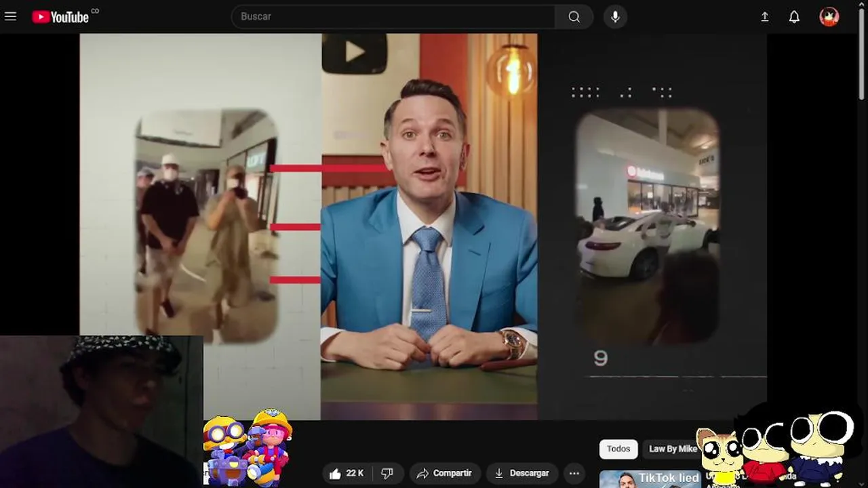Open the upload/create video icon
The image size is (868, 488).
[765, 16]
